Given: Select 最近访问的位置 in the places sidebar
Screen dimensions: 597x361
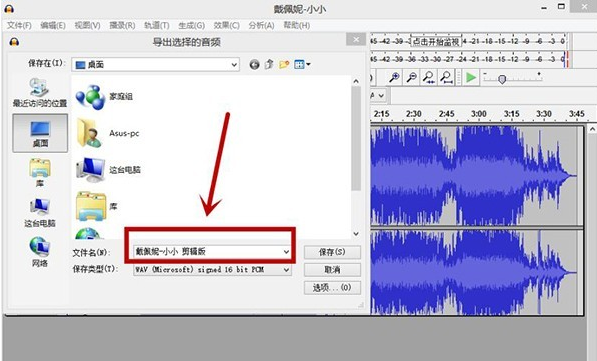Looking at the screenshot, I should pos(40,93).
